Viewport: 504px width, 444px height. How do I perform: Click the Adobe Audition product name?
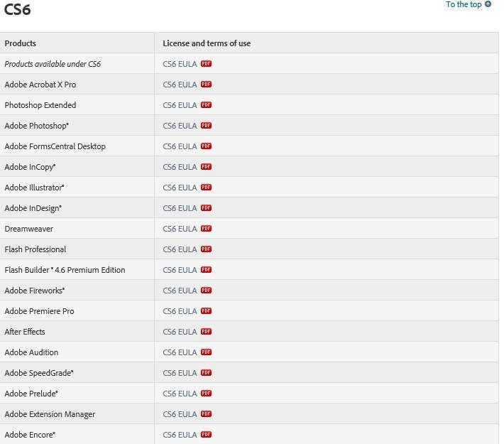point(31,352)
